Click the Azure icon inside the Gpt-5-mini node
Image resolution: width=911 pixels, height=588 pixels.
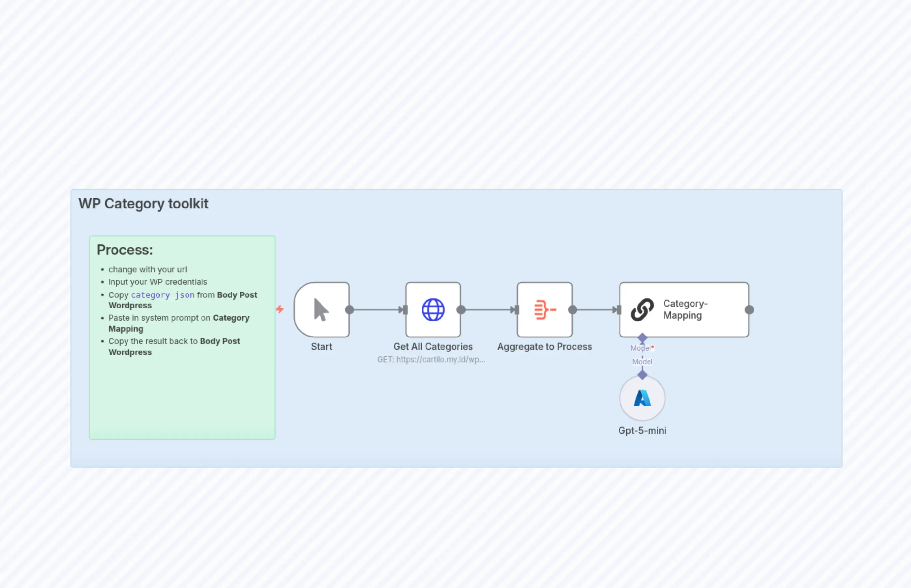[642, 398]
